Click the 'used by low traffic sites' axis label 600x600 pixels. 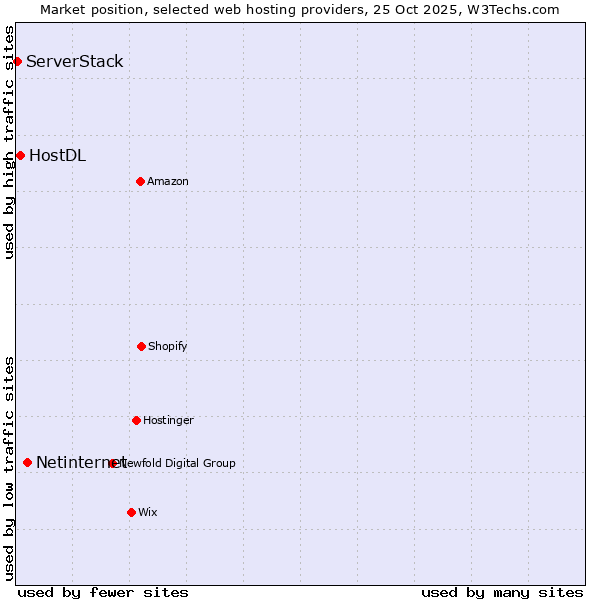tap(9, 467)
